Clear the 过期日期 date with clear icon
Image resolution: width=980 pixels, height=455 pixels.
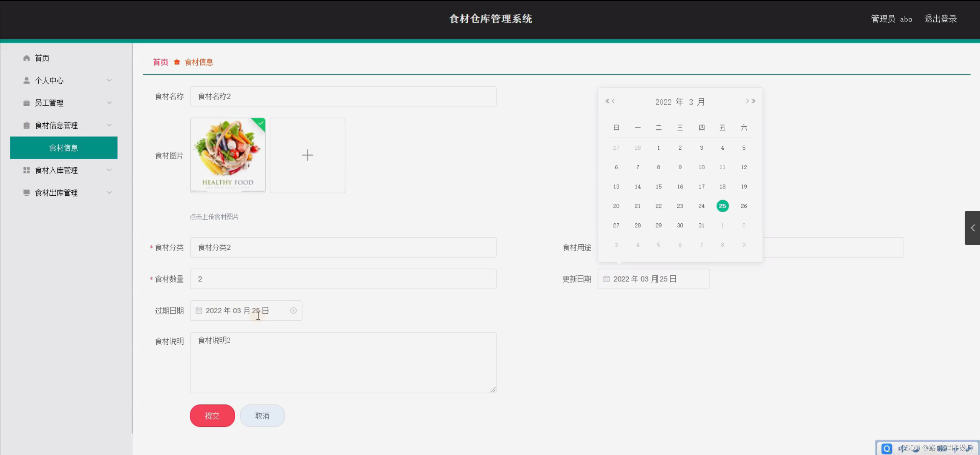293,311
